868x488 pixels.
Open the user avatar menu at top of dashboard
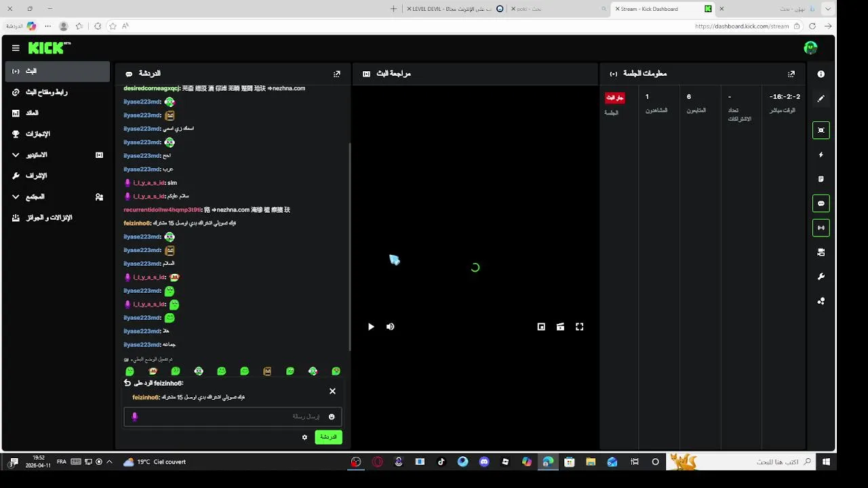pyautogui.click(x=810, y=47)
